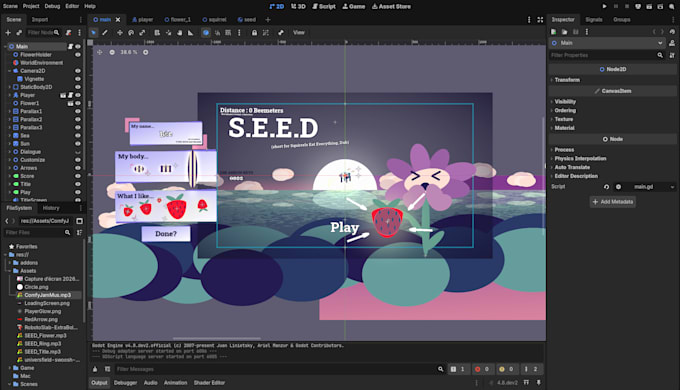680x390 pixels.
Task: Switch to the Script workspace
Action: pos(324,6)
